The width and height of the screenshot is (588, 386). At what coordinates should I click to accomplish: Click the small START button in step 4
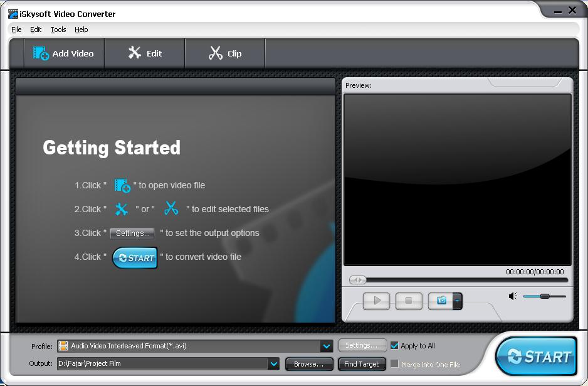click(135, 257)
